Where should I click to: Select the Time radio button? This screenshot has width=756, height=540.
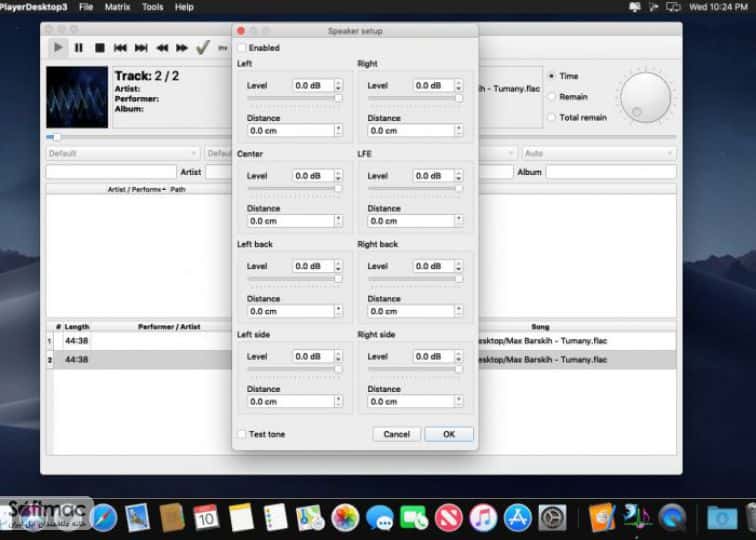pos(552,76)
